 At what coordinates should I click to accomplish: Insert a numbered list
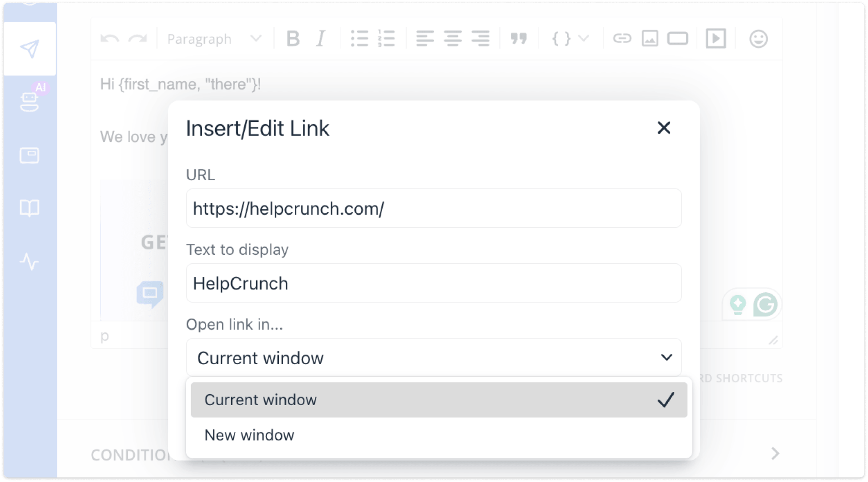386,38
